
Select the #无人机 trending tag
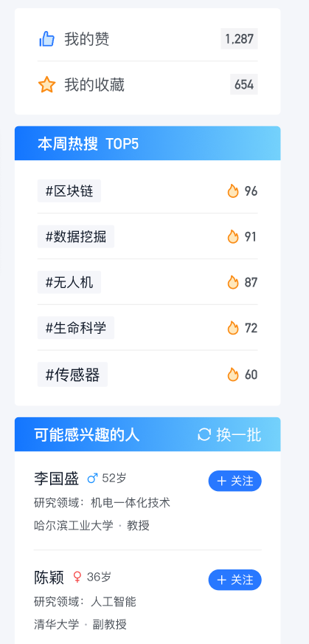click(69, 282)
